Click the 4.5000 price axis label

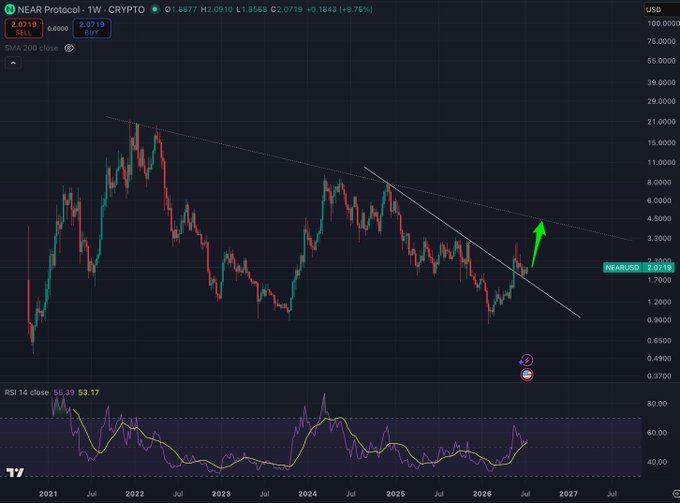pos(659,219)
